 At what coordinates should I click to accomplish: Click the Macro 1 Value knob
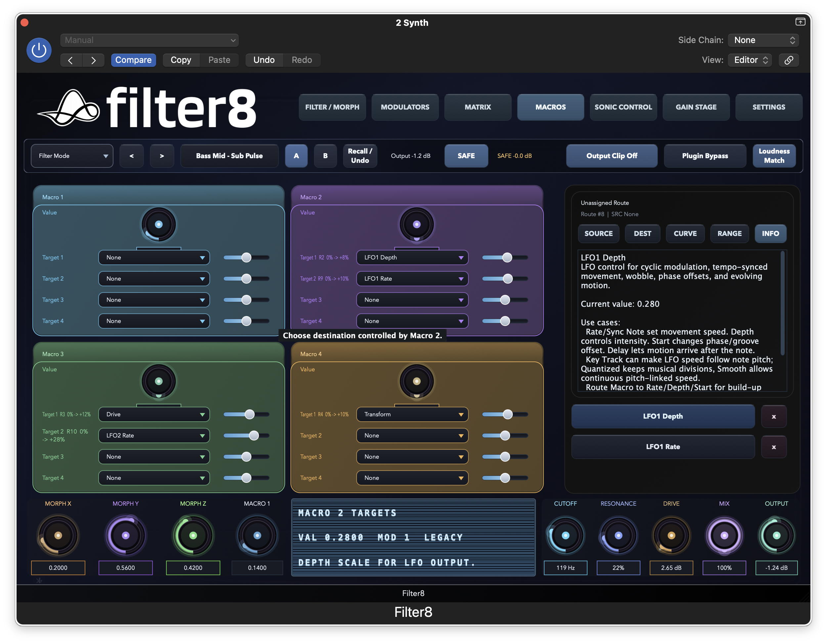coord(159,225)
